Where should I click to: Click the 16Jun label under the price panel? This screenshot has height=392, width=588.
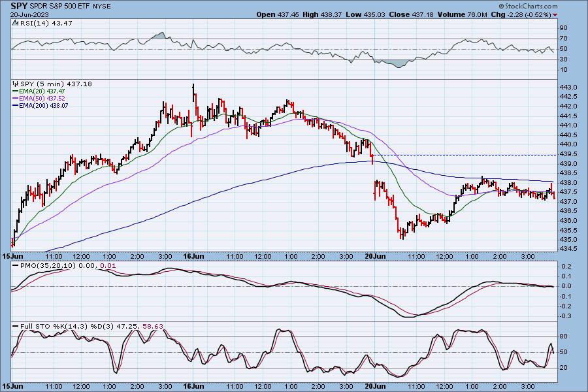pos(193,256)
